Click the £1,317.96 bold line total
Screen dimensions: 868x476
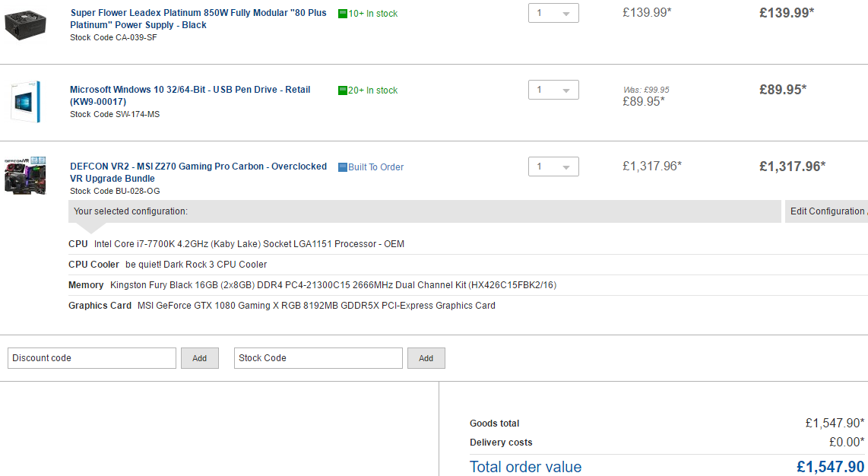click(792, 167)
